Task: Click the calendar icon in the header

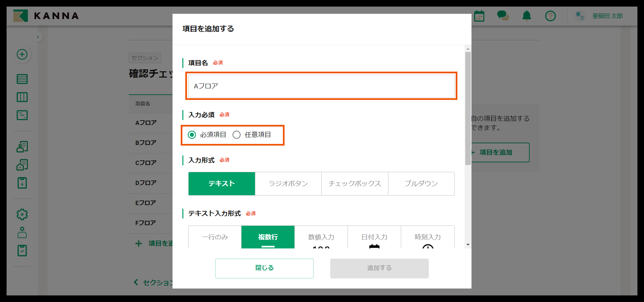Action: [x=479, y=16]
